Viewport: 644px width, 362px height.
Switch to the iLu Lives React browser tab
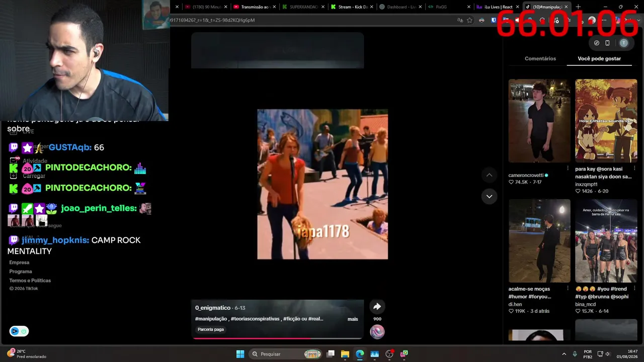(x=497, y=7)
